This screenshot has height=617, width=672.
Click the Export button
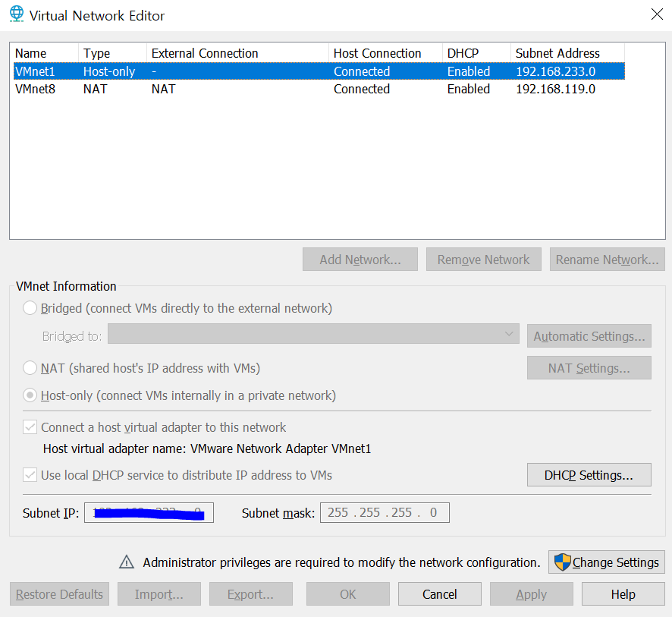(x=251, y=593)
